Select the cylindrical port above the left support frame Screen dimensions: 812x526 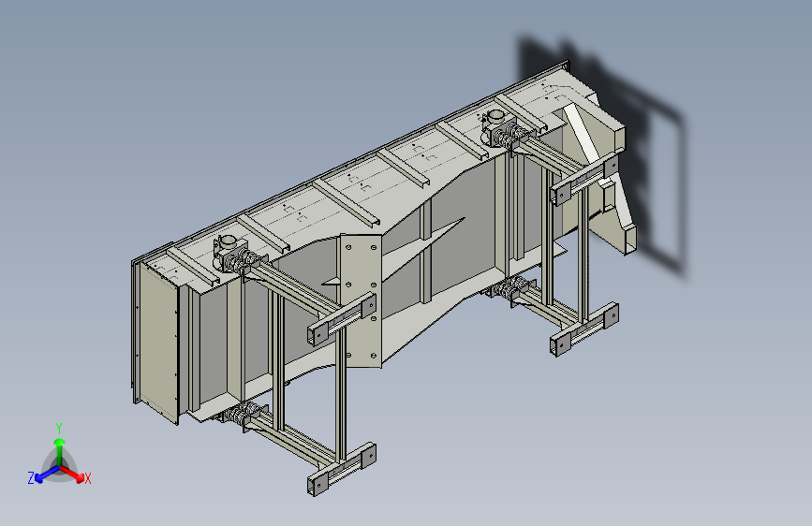tap(228, 241)
